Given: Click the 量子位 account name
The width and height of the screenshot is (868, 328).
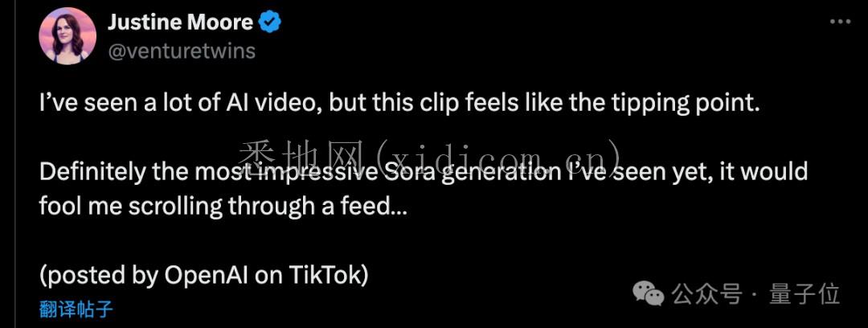Looking at the screenshot, I should pos(804,294).
